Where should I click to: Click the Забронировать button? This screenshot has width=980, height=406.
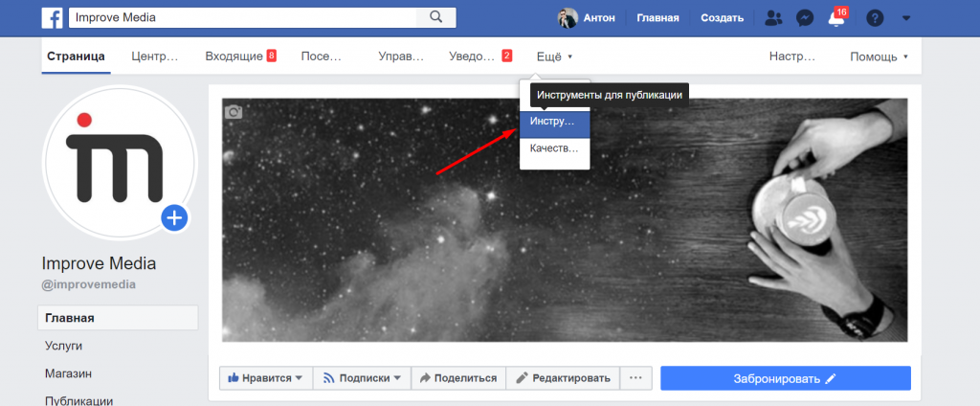(x=785, y=378)
